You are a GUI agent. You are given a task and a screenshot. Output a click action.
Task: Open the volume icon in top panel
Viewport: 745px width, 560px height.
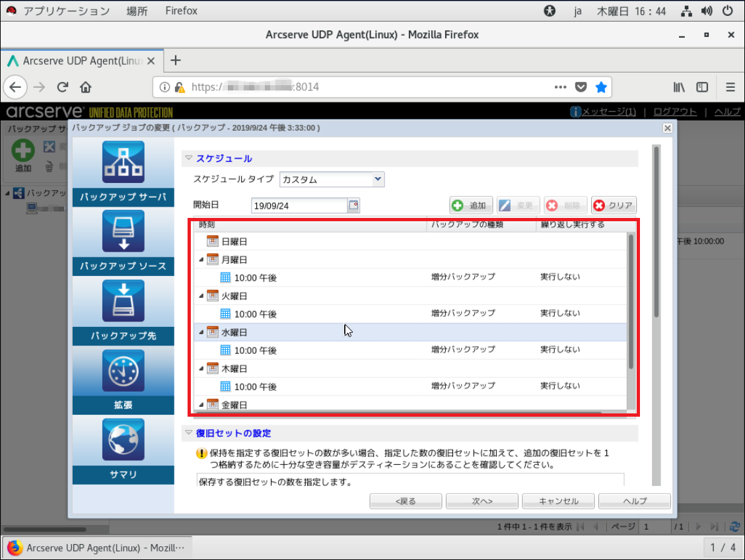(x=707, y=11)
